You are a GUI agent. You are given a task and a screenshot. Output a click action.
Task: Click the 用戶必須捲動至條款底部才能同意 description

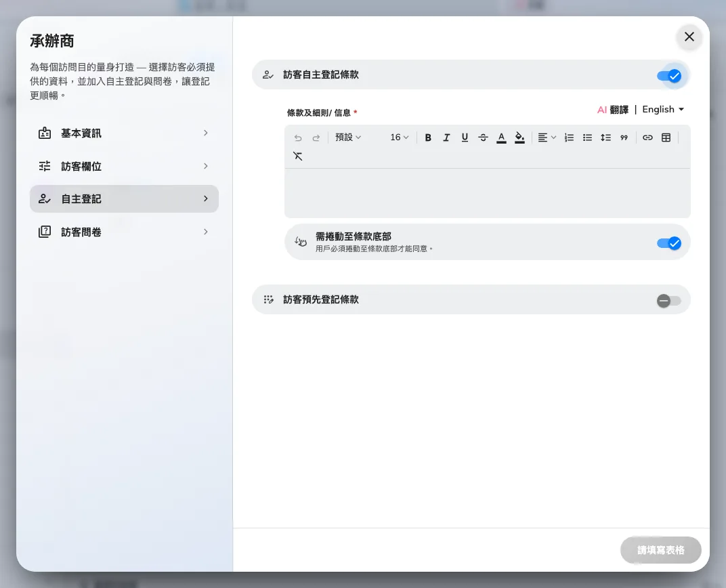(x=374, y=249)
